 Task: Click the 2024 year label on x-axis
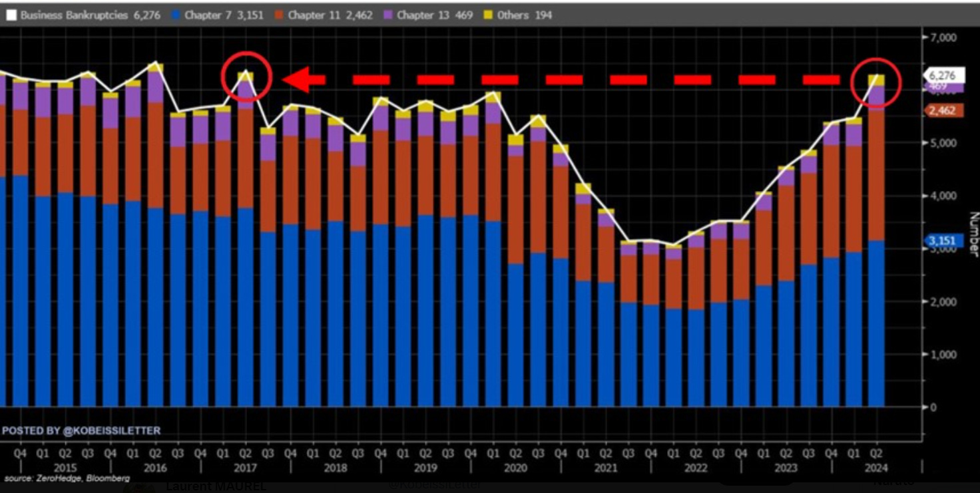tap(876, 468)
